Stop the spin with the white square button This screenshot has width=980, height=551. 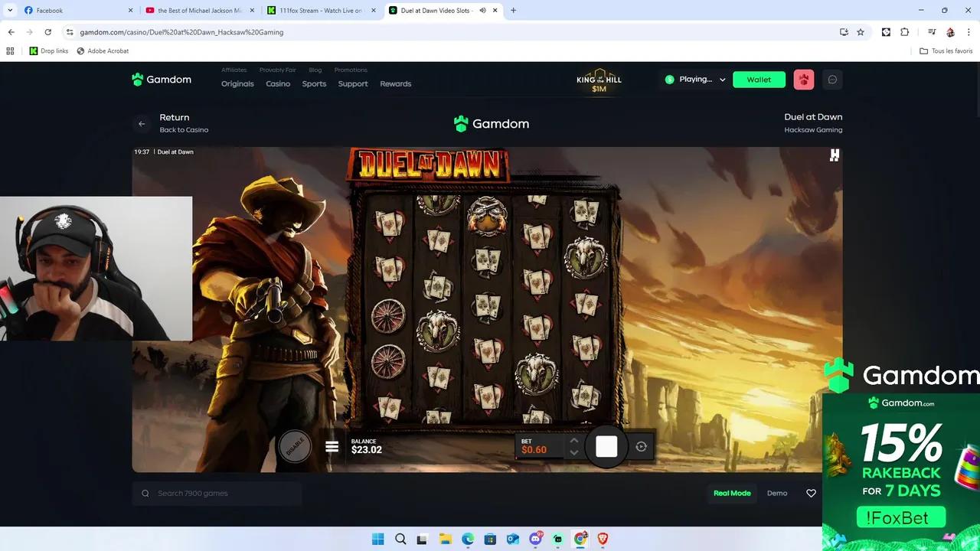[606, 447]
